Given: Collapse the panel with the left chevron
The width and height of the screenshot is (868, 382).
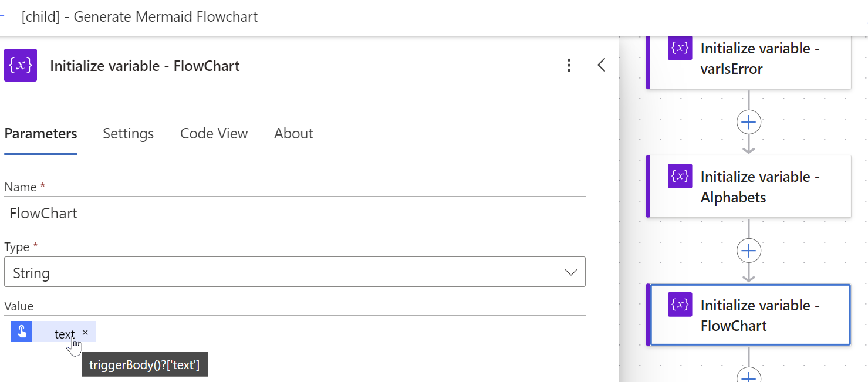Looking at the screenshot, I should pos(601,65).
